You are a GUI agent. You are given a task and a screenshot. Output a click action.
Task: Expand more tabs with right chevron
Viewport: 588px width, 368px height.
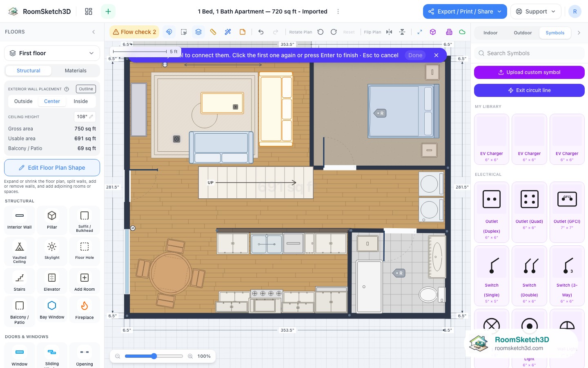pyautogui.click(x=579, y=33)
